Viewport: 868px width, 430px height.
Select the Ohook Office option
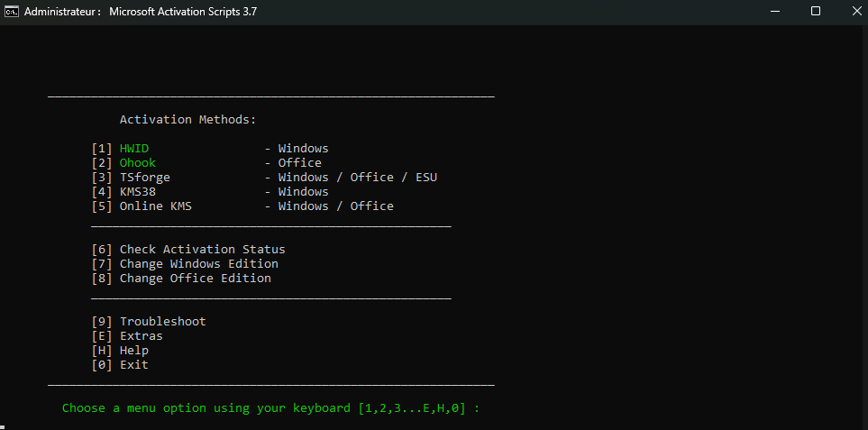137,163
